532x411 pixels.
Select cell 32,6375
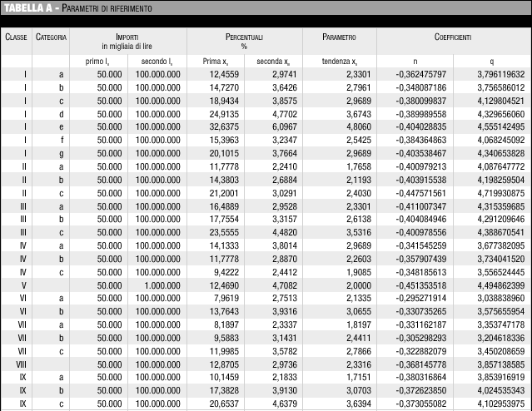click(x=224, y=126)
